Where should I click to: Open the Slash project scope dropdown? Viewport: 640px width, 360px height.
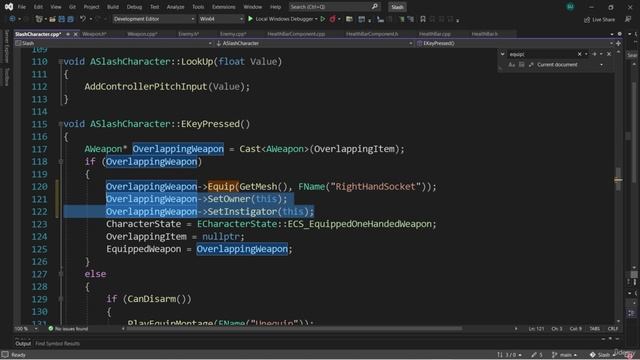(x=114, y=43)
